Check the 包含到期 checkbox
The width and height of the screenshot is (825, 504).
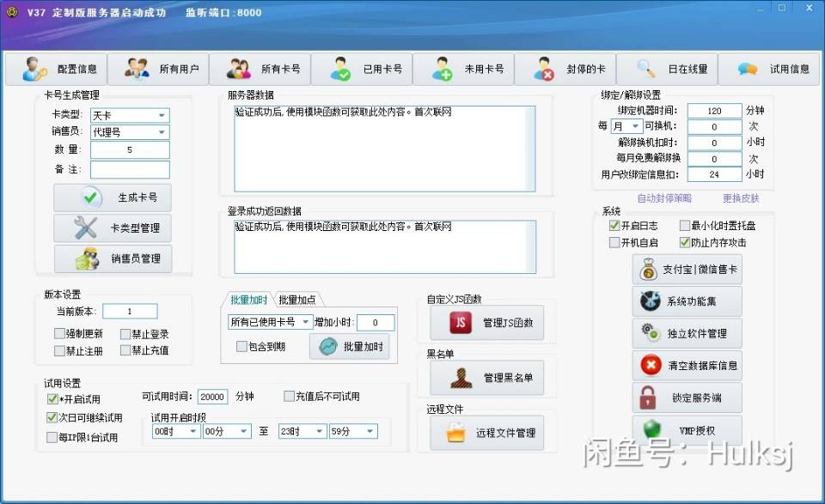point(241,346)
